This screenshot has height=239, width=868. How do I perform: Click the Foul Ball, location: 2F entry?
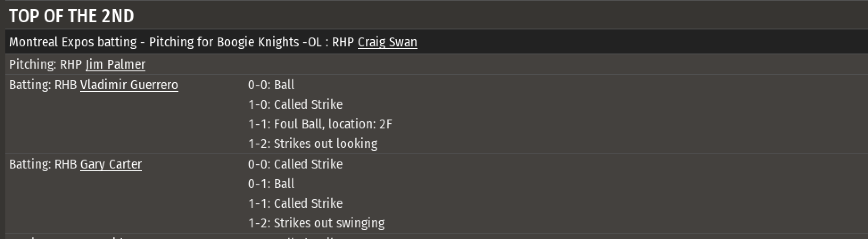[x=320, y=124]
